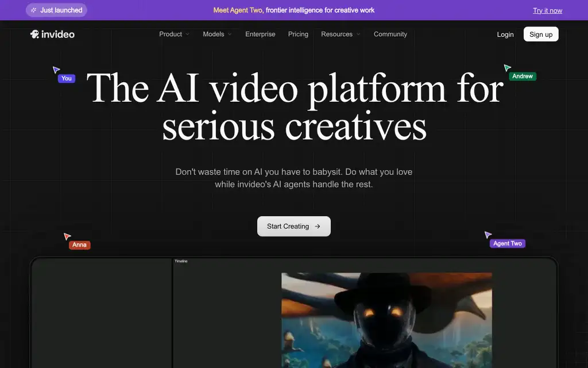Click the Andrew cursor label

pos(523,76)
